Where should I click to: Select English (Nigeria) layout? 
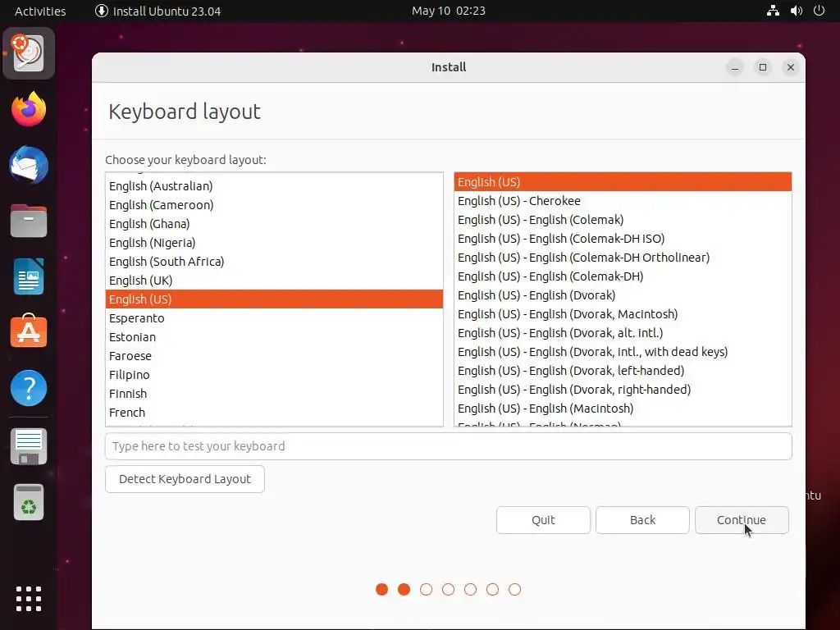coord(274,243)
